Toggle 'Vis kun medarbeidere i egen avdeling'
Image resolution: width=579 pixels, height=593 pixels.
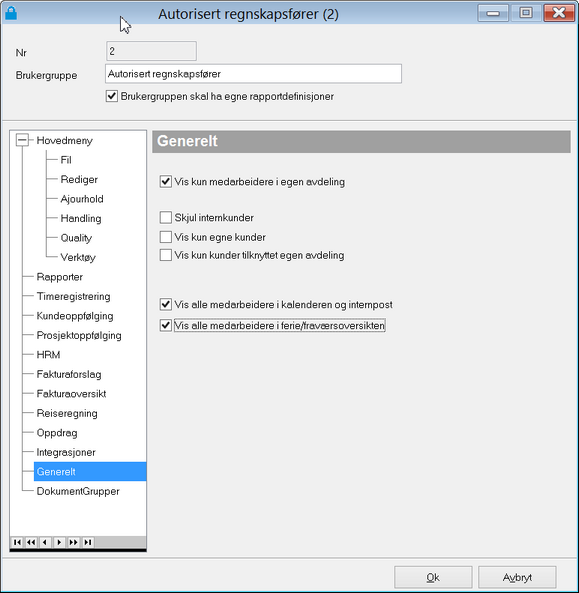coord(166,182)
